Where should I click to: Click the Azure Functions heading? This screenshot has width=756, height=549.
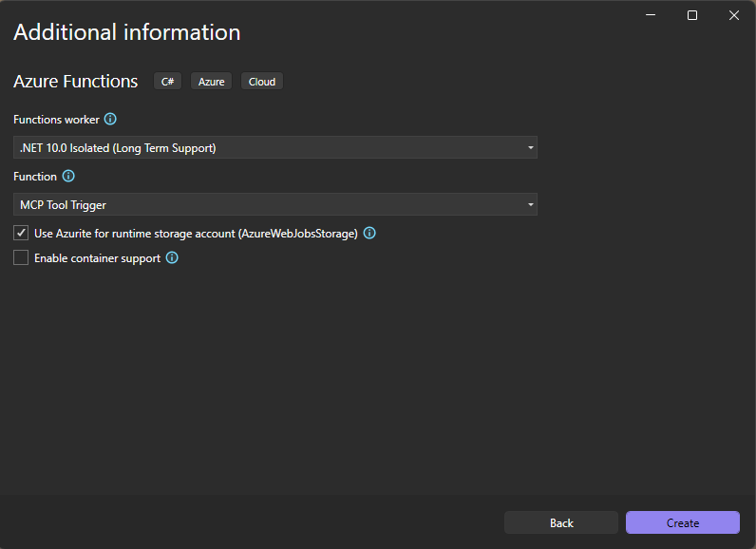76,82
